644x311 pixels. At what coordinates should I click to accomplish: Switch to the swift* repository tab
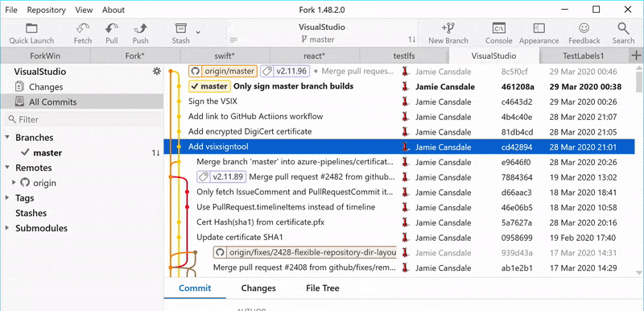point(225,56)
